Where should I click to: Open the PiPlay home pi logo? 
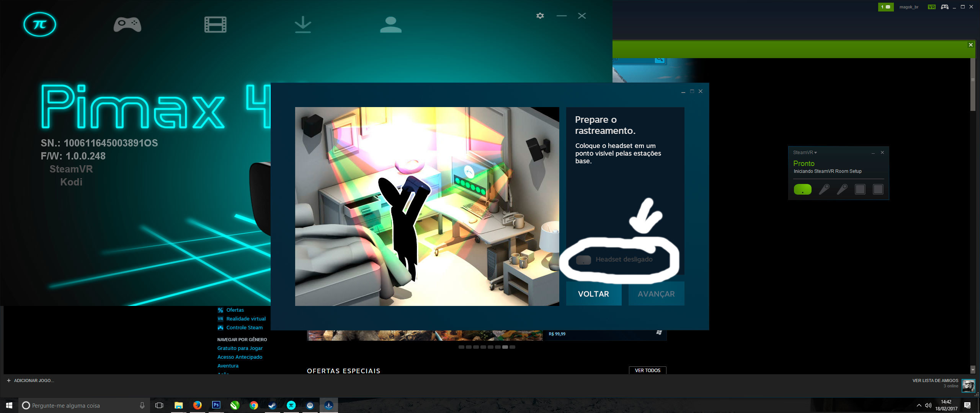[39, 24]
